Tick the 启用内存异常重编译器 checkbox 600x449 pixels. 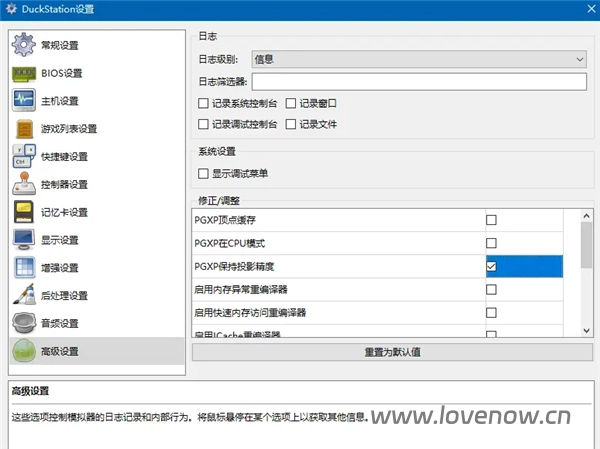point(491,289)
